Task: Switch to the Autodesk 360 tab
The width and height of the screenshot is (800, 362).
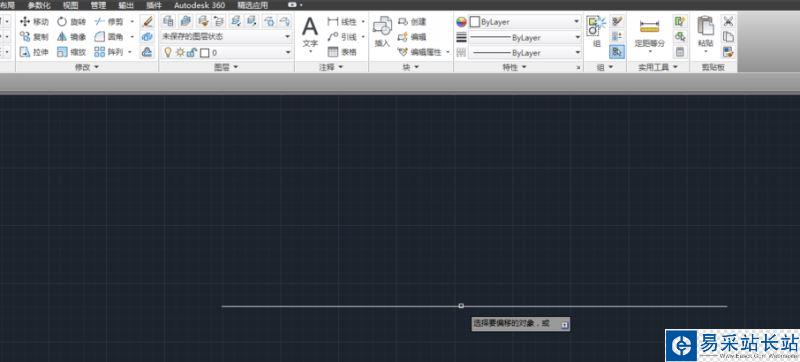Action: click(x=199, y=5)
